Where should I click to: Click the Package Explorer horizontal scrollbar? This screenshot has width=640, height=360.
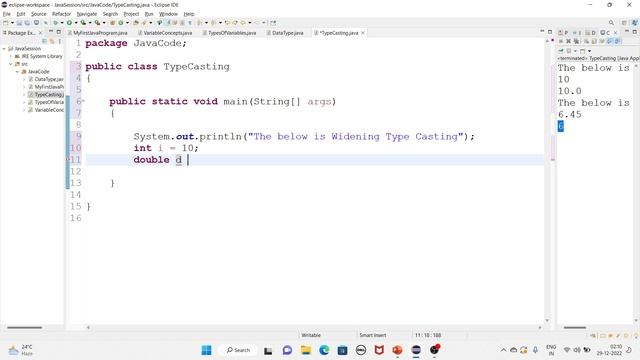click(24, 327)
